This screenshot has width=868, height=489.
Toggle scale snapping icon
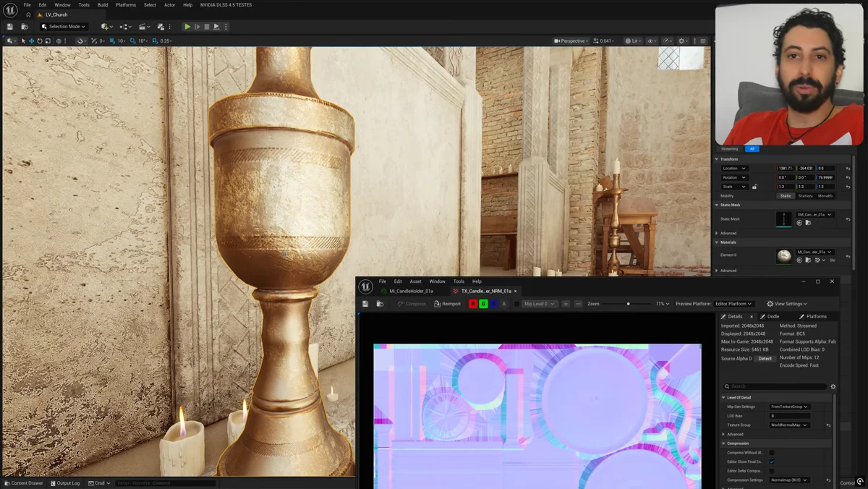pyautogui.click(x=155, y=41)
